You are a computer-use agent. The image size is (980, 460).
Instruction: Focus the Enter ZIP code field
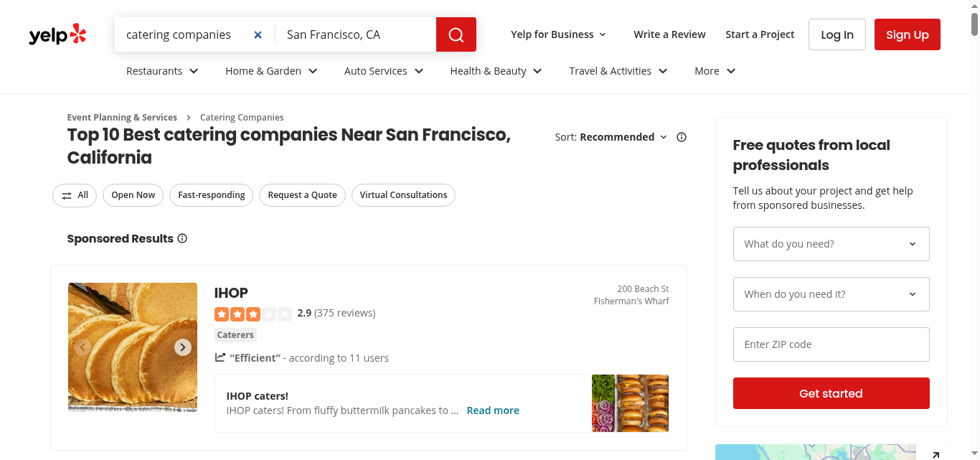[x=831, y=344]
